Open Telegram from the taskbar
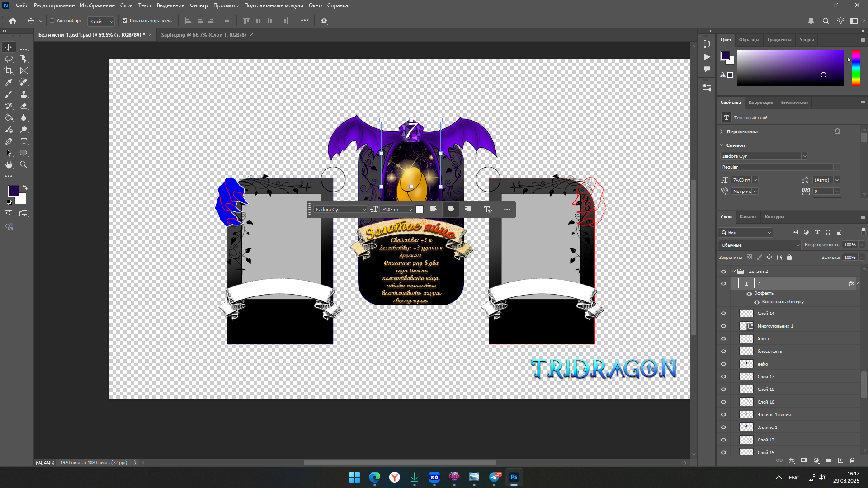This screenshot has width=868, height=488. (x=495, y=477)
